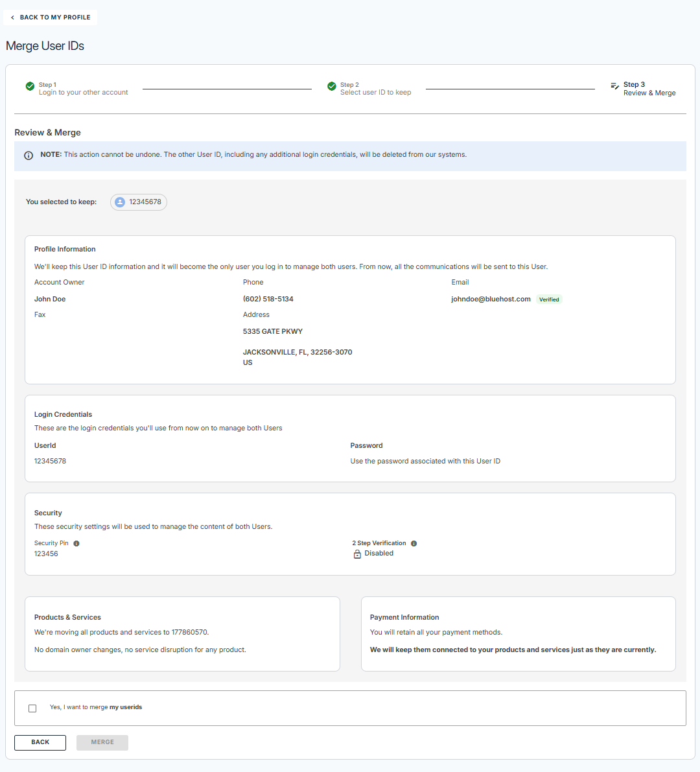
Task: Click the BACK button at the bottom
Action: tap(40, 742)
